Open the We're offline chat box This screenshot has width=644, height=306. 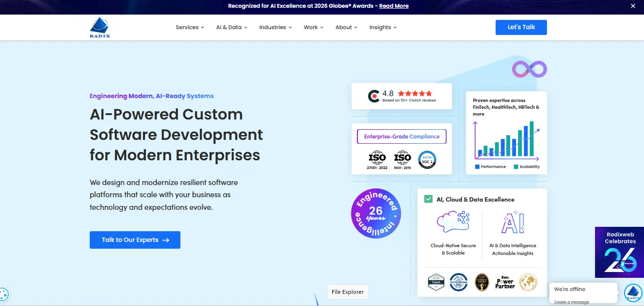[x=583, y=293]
